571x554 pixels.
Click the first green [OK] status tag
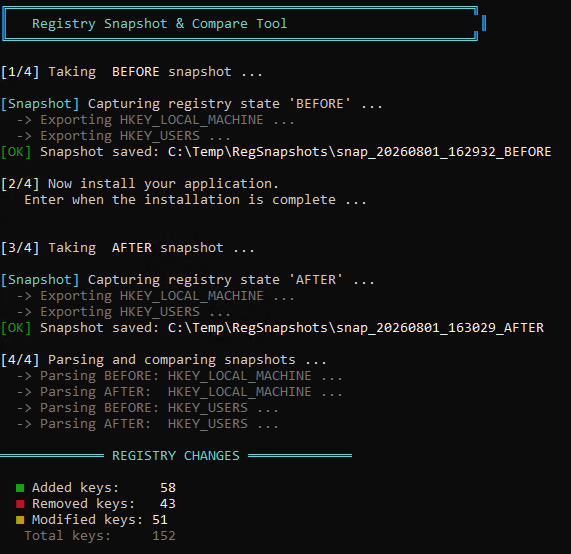(16, 152)
